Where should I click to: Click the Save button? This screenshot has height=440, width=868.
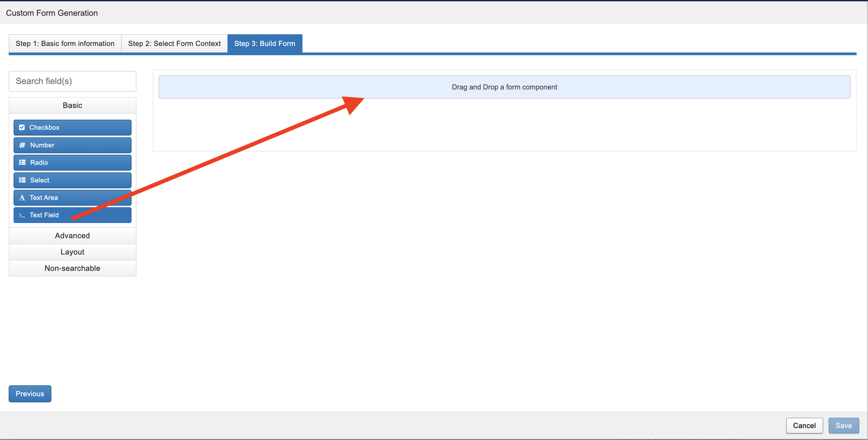pos(843,426)
